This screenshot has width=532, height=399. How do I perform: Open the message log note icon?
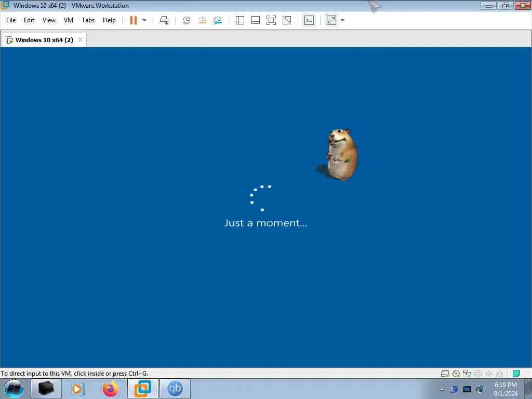516,374
